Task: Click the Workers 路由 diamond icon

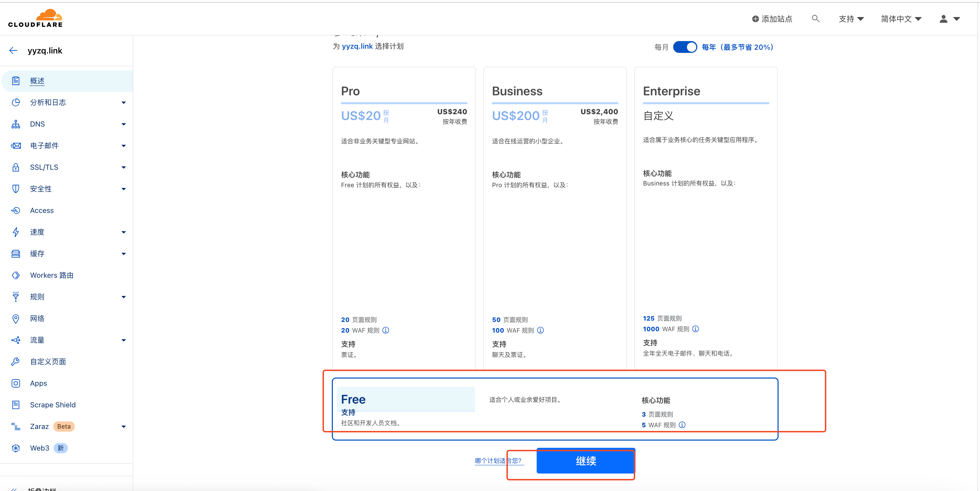Action: tap(15, 275)
